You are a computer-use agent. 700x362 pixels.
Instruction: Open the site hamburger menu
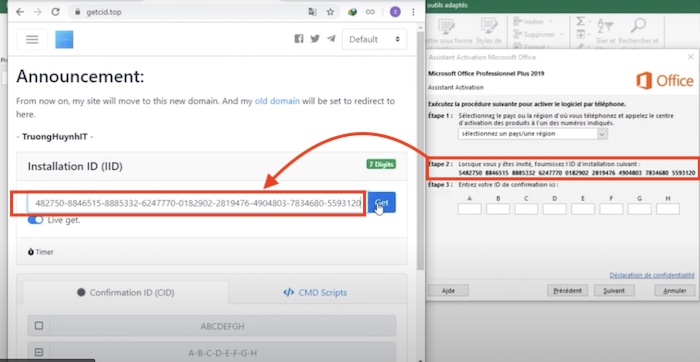point(32,39)
